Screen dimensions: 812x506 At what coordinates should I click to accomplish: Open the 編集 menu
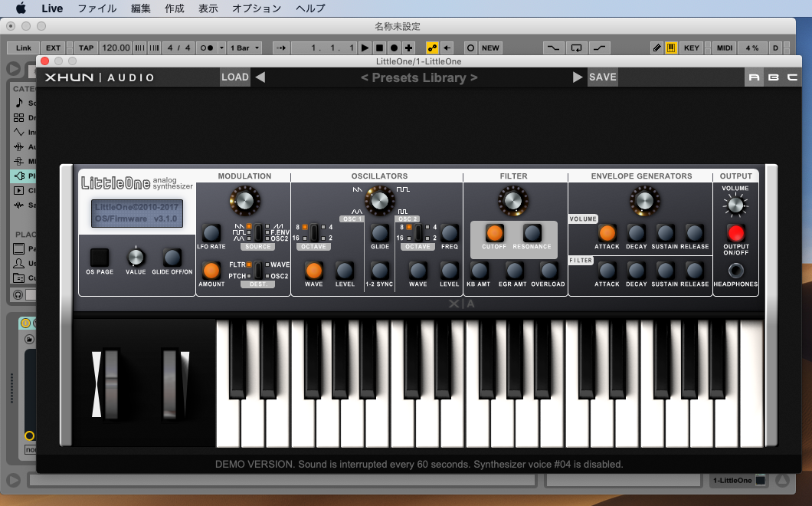pyautogui.click(x=140, y=8)
